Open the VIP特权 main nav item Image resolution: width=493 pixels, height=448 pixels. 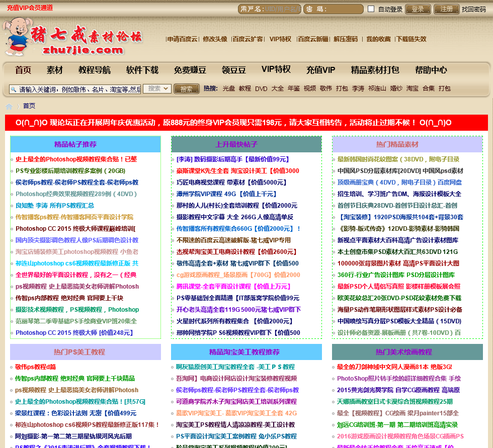pos(276,69)
